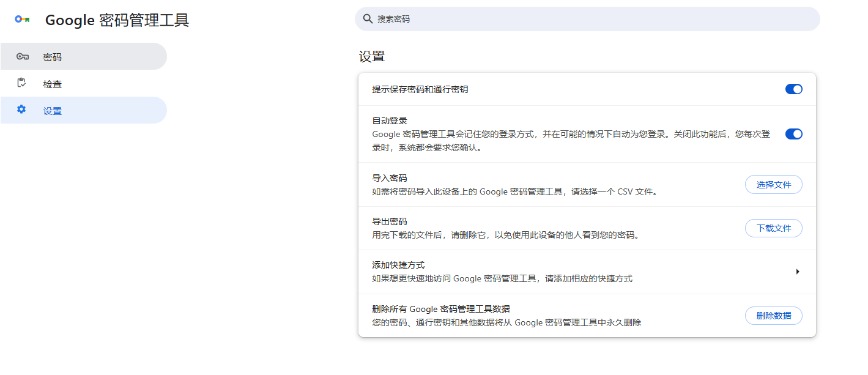Screen dimensions: 868x375
Task: Toggle the 自动登录 switch
Action: [x=793, y=134]
